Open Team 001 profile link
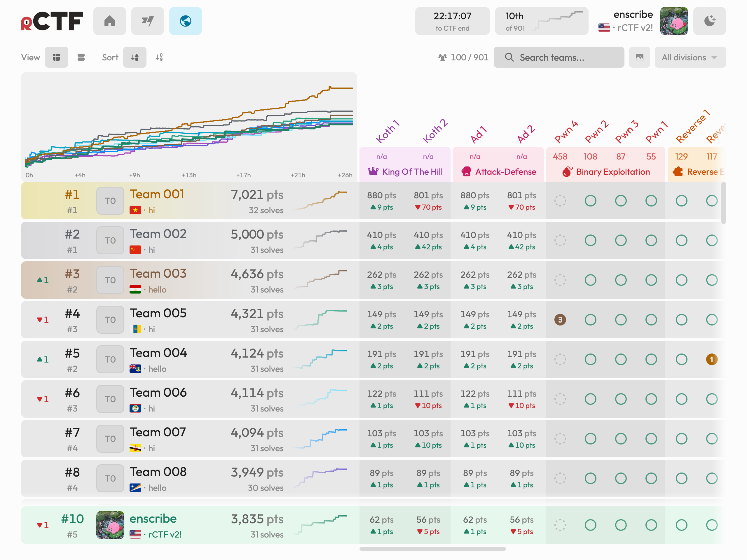Screen dimensions: 747x560 pos(157,195)
